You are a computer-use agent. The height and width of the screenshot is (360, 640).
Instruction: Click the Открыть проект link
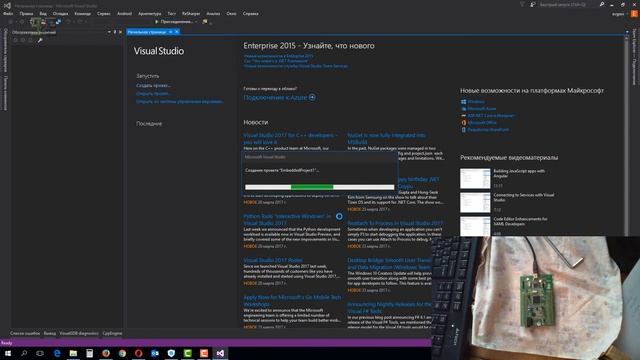153,93
